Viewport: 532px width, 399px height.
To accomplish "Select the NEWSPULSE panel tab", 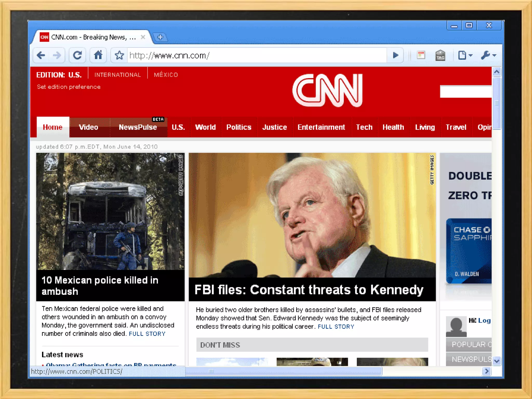I will point(469,359).
